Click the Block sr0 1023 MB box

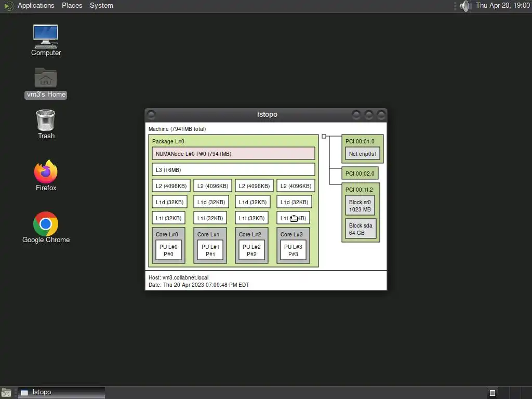[360, 206]
